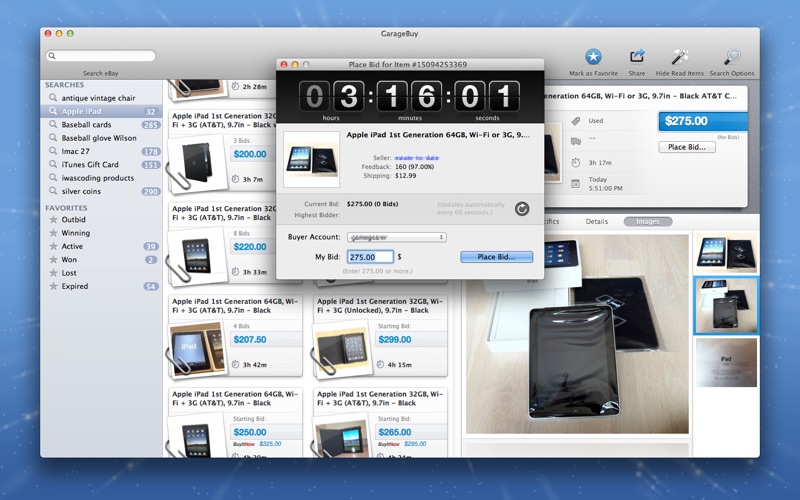Click the clock icon beside '3h 17m'
The height and width of the screenshot is (500, 800).
click(576, 163)
